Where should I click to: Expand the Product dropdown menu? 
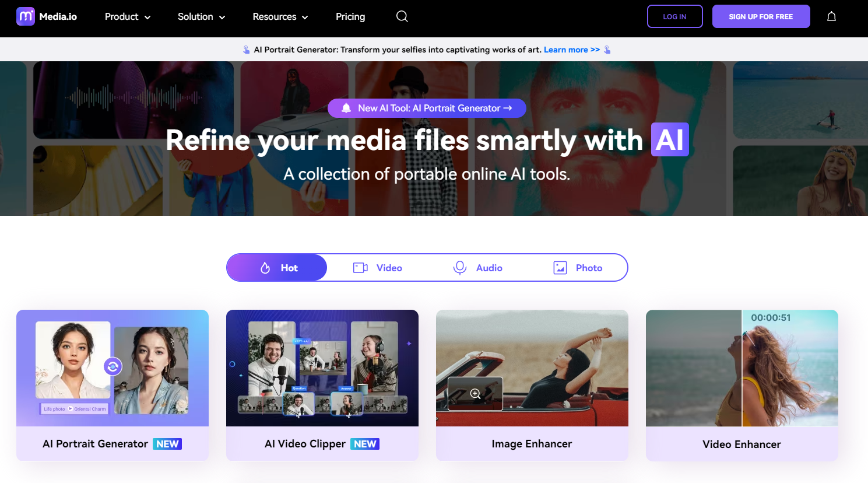(128, 16)
